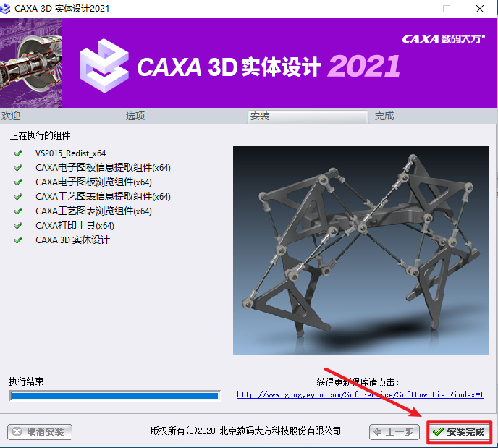Click the blue installation progress bar
Viewport: 498px width, 448px height.
coord(115,396)
